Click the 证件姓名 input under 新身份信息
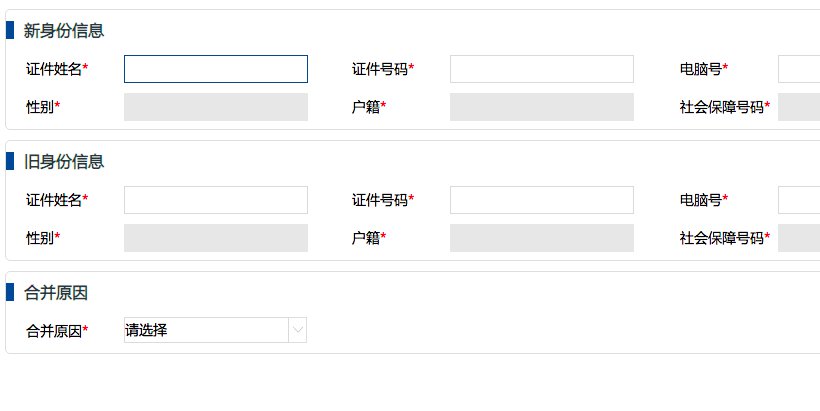The height and width of the screenshot is (411, 820). (215, 69)
